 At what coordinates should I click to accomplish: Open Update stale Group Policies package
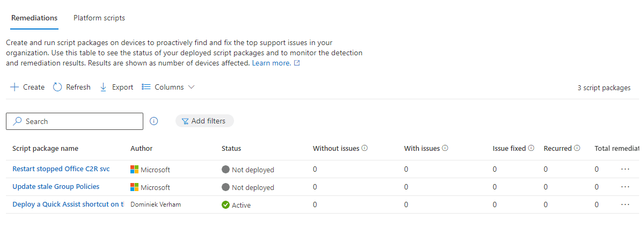tap(56, 187)
